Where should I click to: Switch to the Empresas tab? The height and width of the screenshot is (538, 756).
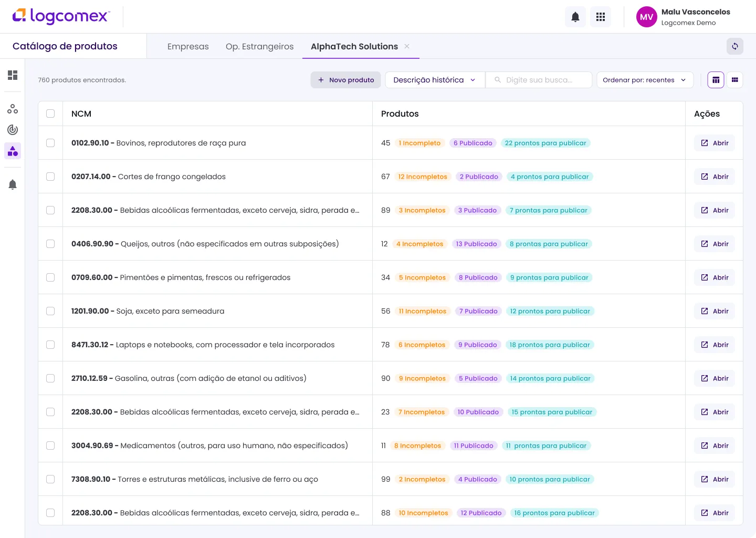[x=188, y=46]
